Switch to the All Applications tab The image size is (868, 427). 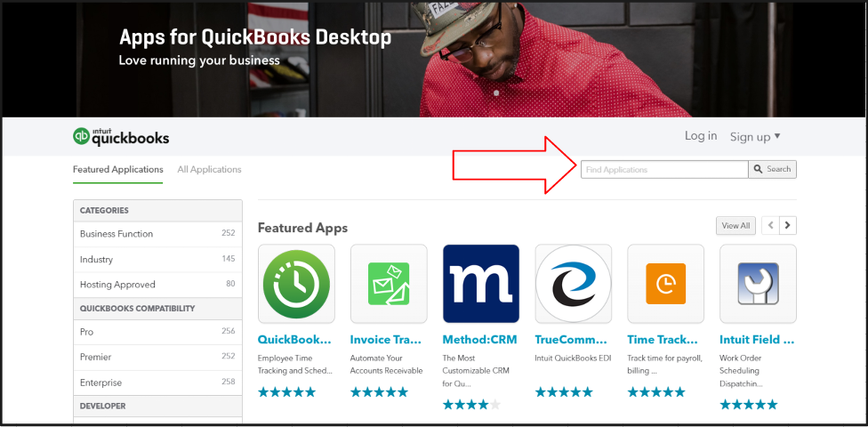[209, 170]
